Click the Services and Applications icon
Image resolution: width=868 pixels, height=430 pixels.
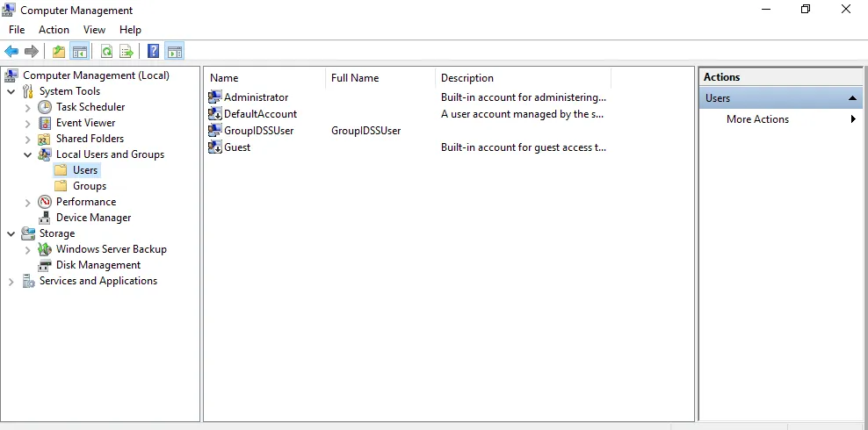coord(28,282)
